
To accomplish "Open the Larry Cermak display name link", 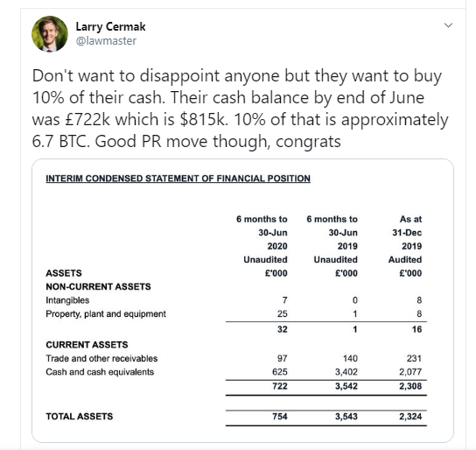I will click(x=110, y=27).
